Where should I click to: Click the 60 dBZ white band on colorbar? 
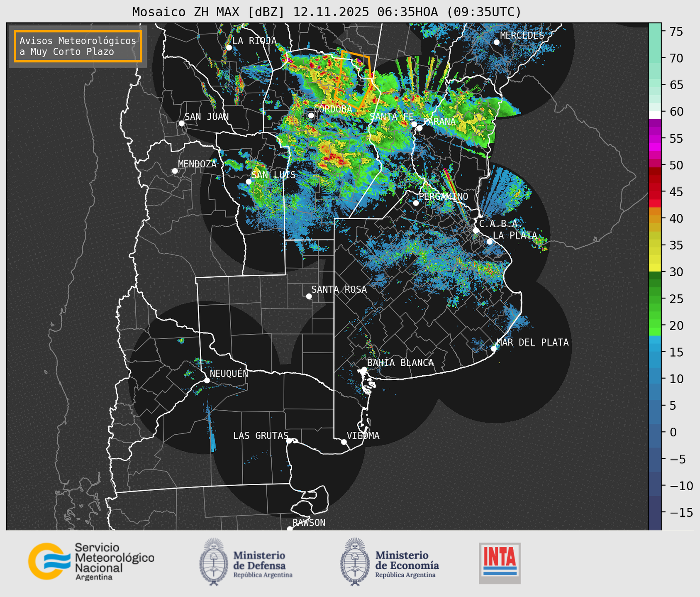655,115
